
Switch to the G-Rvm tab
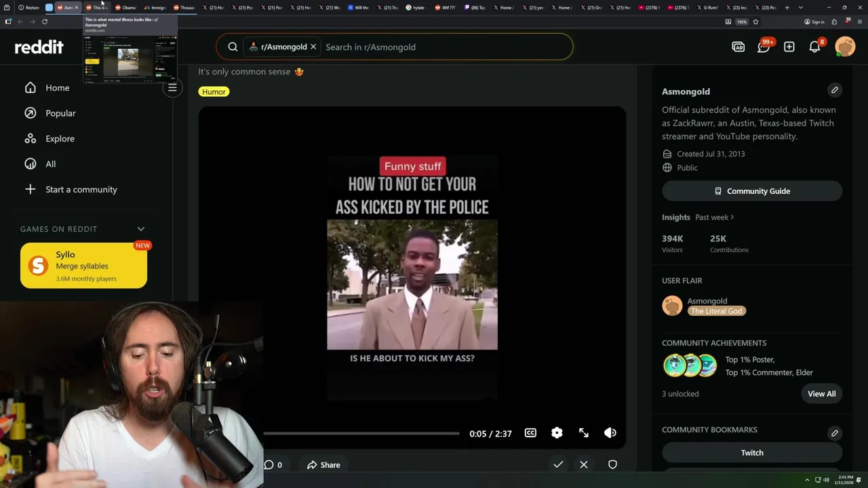coord(708,7)
